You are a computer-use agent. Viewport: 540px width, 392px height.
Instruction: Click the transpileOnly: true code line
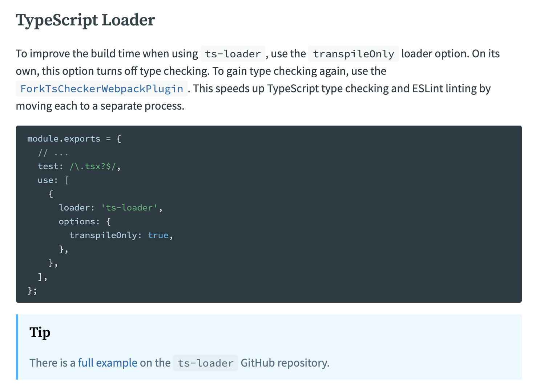click(121, 235)
